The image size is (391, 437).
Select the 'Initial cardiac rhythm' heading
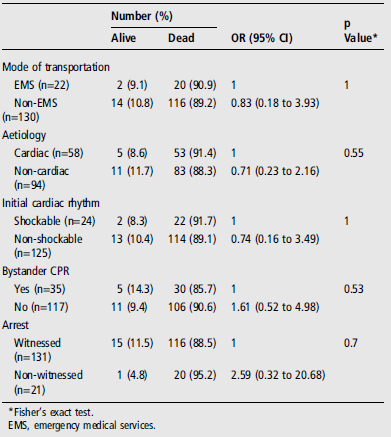tap(51, 203)
